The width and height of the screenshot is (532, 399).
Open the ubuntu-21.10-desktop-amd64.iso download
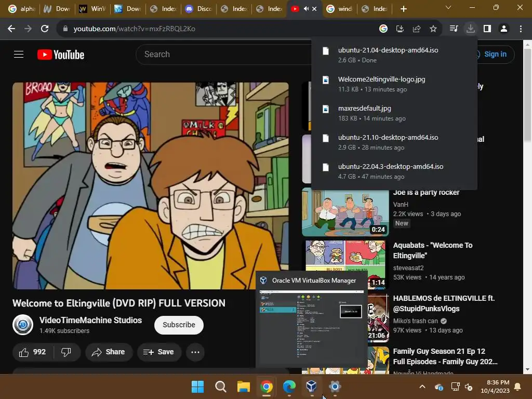pos(394,142)
